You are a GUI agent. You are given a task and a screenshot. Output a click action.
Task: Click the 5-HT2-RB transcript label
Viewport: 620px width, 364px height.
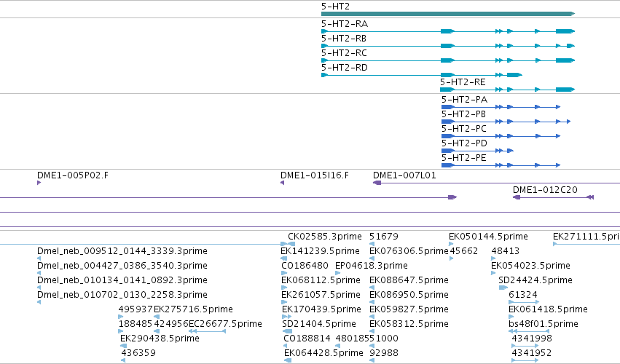[344, 39]
